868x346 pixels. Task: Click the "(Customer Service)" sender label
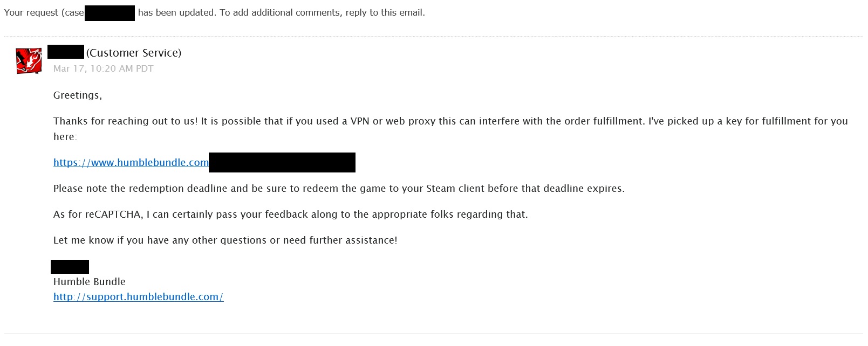point(134,53)
